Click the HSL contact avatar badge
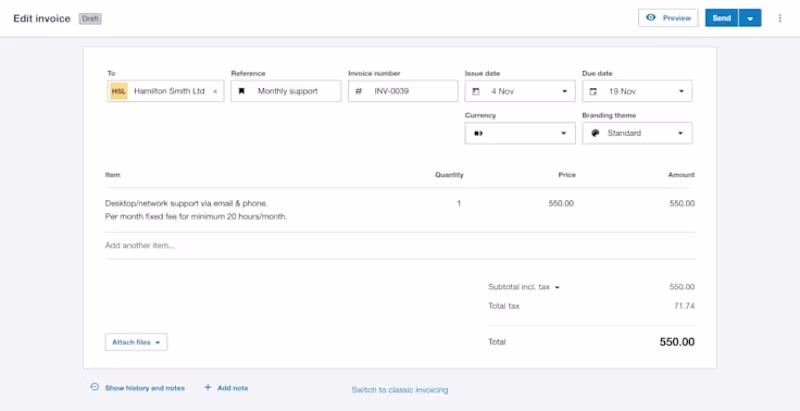Image resolution: width=800 pixels, height=411 pixels. [x=119, y=91]
